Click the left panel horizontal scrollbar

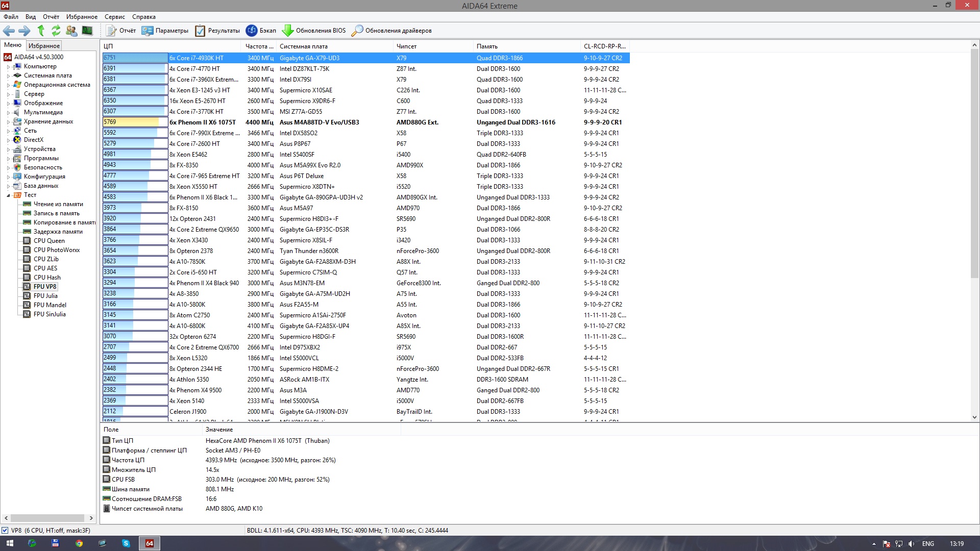point(47,518)
